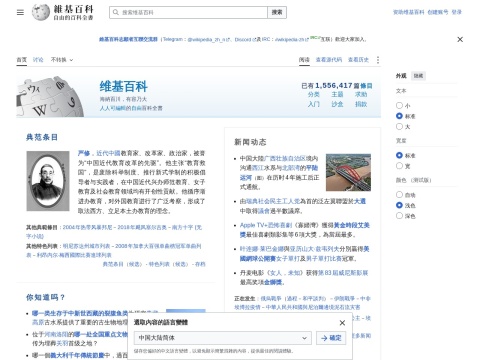Click the 维基百科志愿者互联交流群 banner link
Viewport: 480px width, 360px height.
[128, 39]
